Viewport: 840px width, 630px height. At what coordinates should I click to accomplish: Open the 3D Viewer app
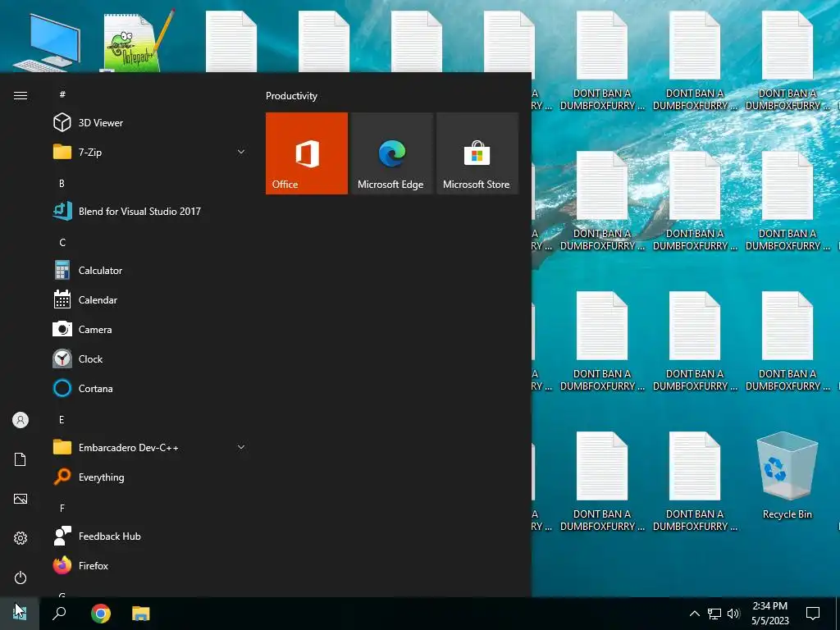[150, 123]
